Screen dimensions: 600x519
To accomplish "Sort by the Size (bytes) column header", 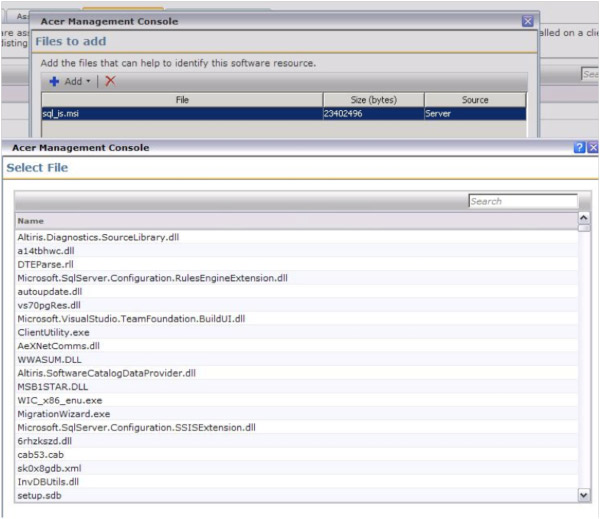I will [x=374, y=100].
